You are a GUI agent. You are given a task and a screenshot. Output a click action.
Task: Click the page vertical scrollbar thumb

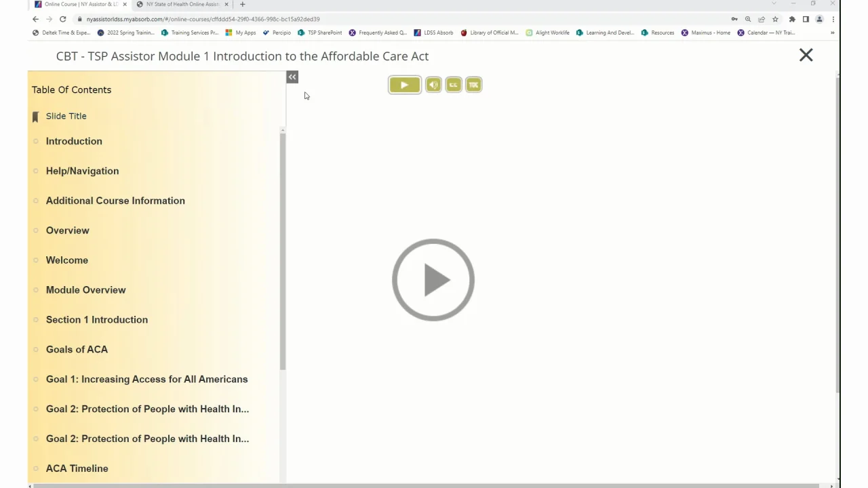click(x=837, y=234)
